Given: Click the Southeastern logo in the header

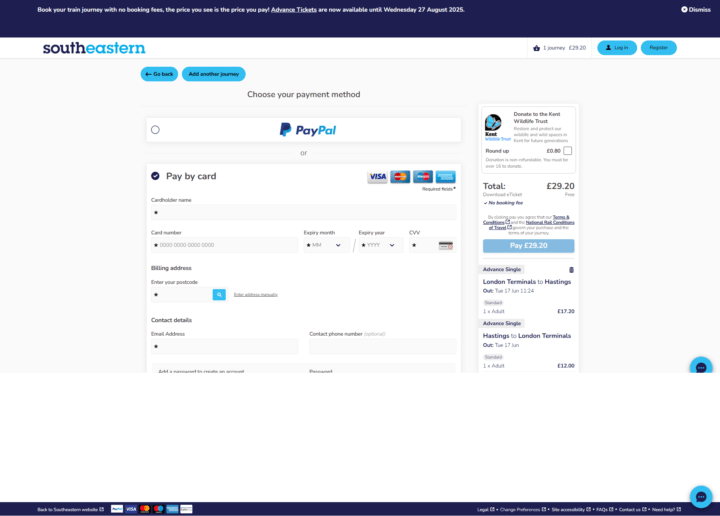Looking at the screenshot, I should tap(94, 48).
